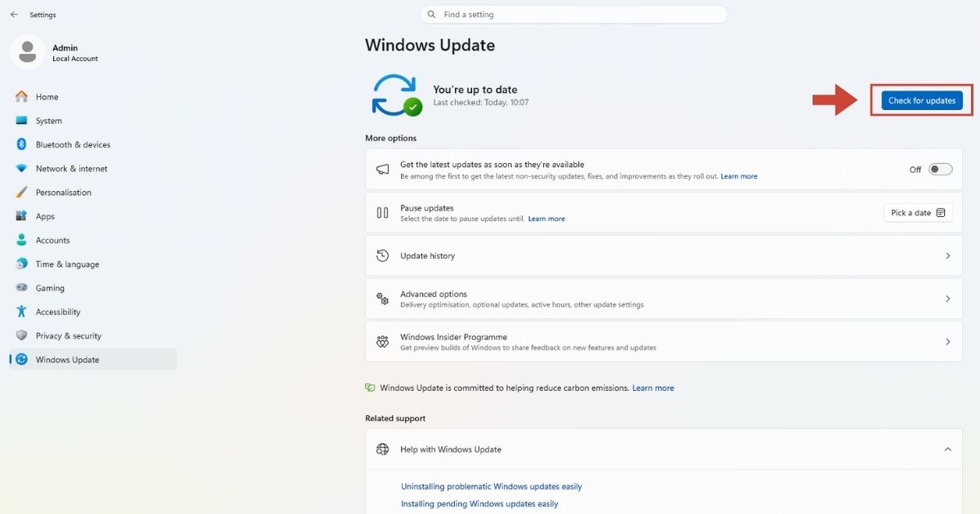
Task: Click the back arrow beside Settings
Action: tap(14, 15)
